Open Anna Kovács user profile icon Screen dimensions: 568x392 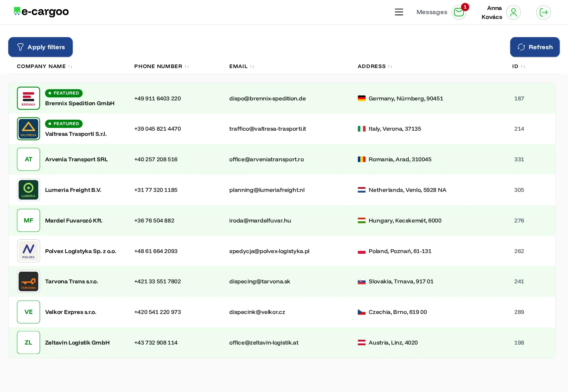click(x=513, y=12)
